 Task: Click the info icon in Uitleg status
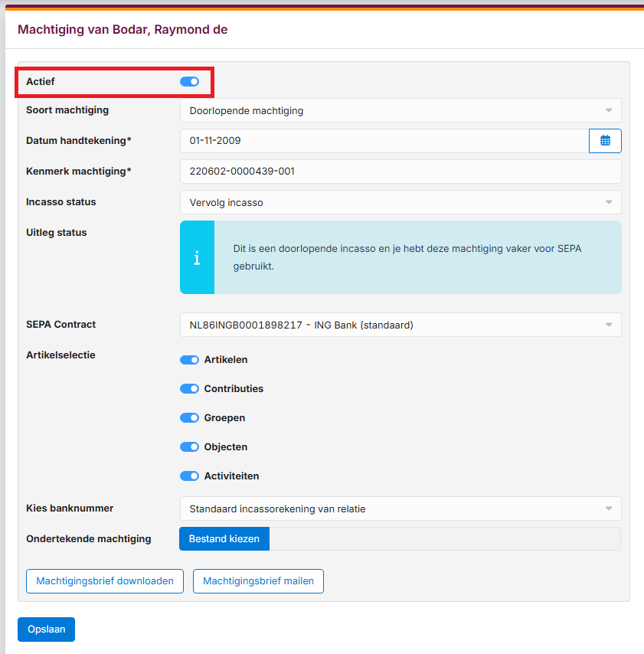(197, 258)
